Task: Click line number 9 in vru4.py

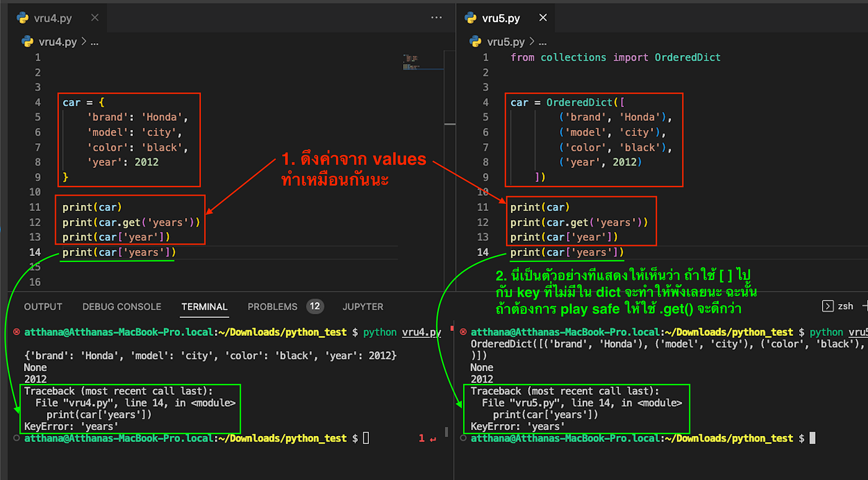Action: tap(38, 177)
